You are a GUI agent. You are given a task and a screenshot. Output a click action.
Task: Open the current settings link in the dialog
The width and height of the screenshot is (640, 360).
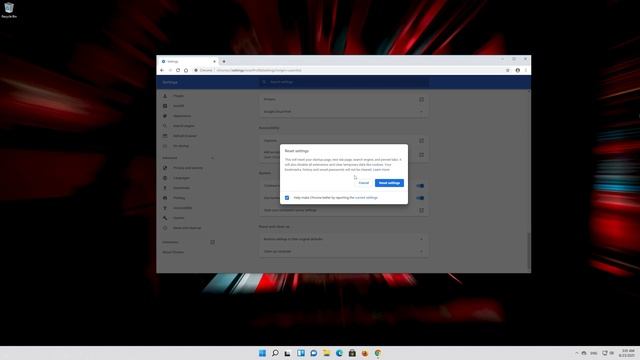pyautogui.click(x=366, y=198)
